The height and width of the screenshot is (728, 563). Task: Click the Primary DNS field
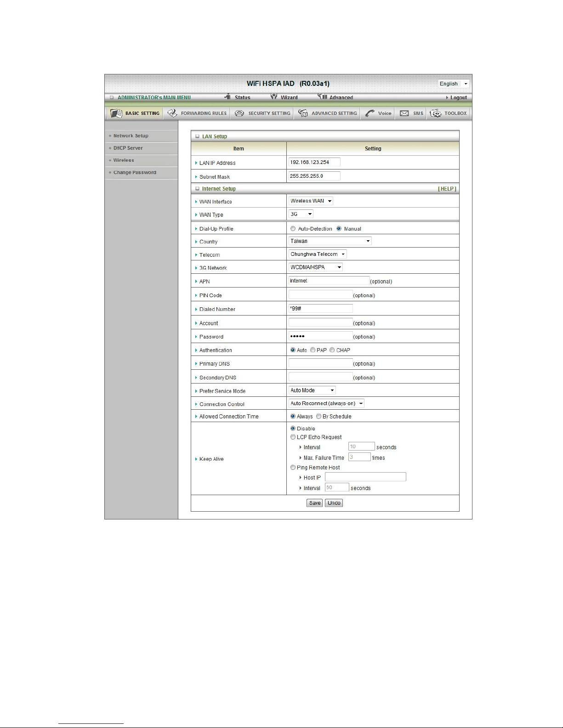click(x=321, y=363)
